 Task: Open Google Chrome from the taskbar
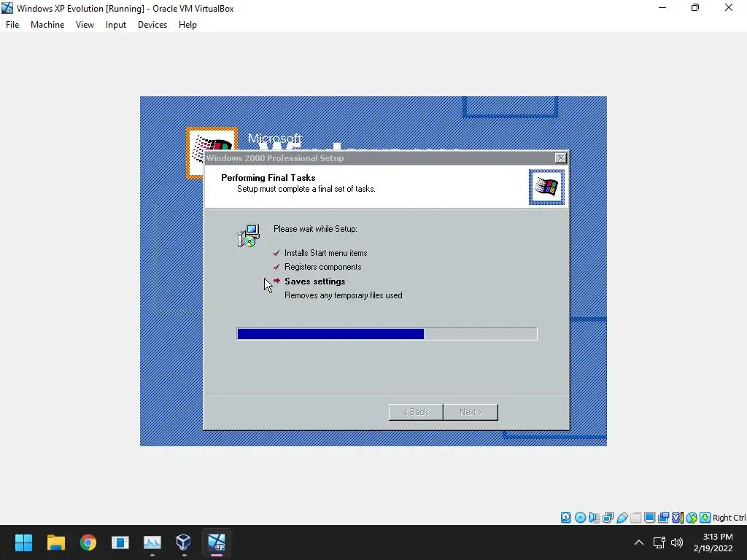click(88, 542)
